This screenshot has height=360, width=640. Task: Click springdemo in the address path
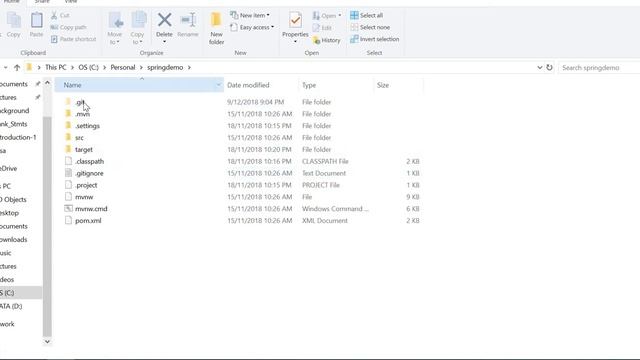coord(165,67)
